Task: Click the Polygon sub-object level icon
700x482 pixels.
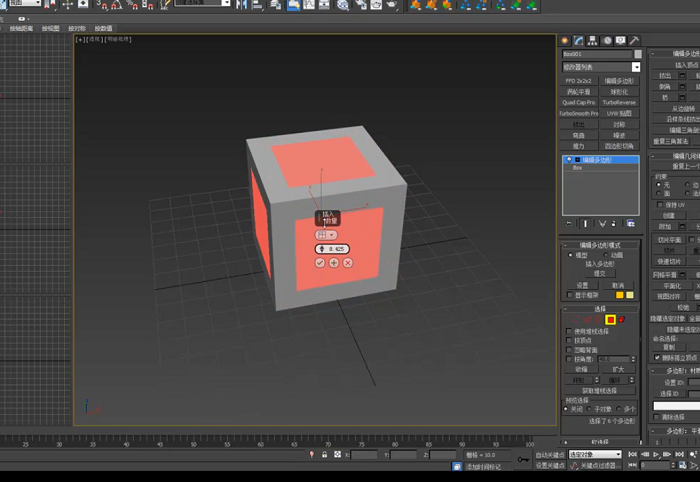Action: [x=610, y=320]
